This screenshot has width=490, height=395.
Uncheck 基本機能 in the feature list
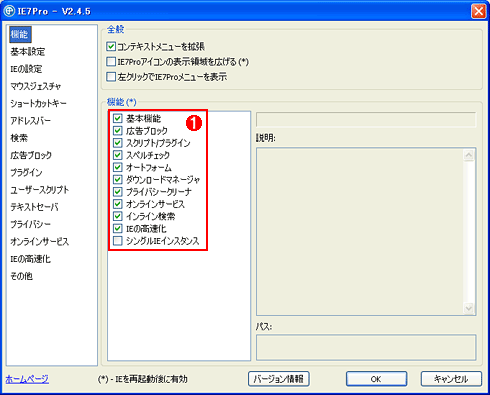click(117, 118)
